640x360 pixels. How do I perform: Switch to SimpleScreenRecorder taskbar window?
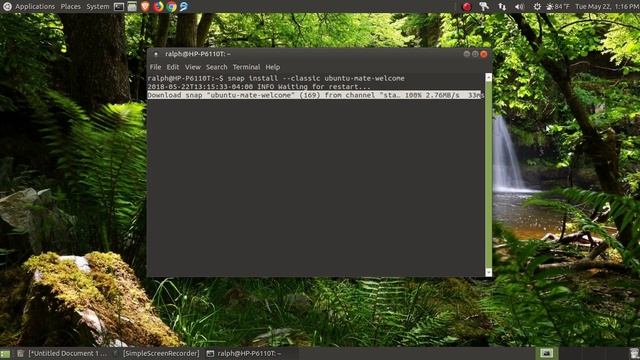156,353
